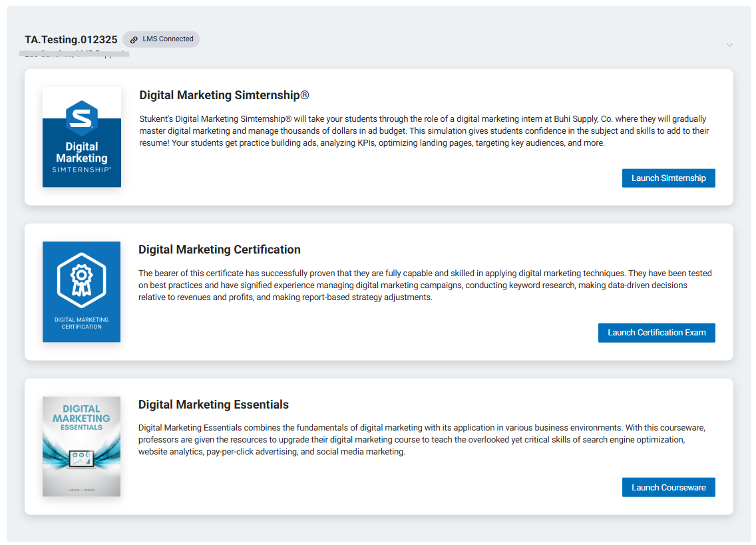Click the LMS Connected badge
756x545 pixels.
(161, 39)
